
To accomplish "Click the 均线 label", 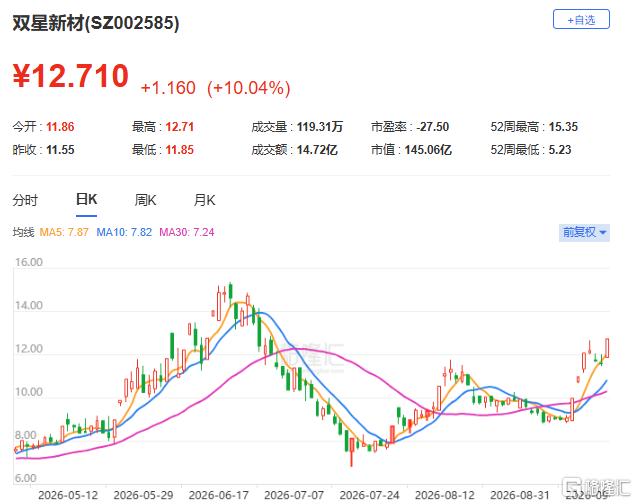I will (23, 232).
